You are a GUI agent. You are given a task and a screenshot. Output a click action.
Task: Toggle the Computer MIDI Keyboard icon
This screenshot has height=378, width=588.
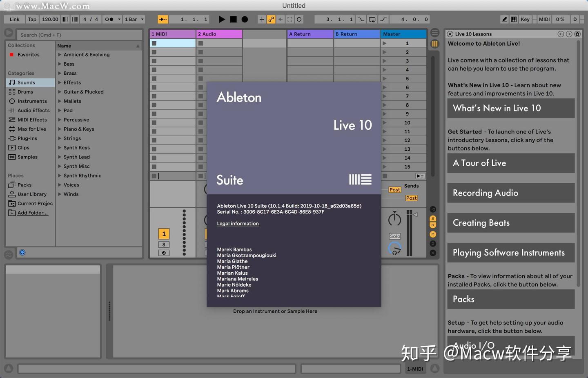pyautogui.click(x=514, y=19)
